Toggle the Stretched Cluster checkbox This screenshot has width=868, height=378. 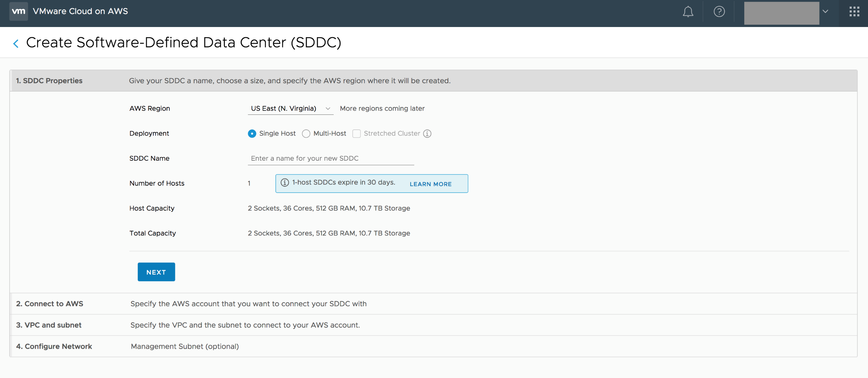[x=356, y=134]
